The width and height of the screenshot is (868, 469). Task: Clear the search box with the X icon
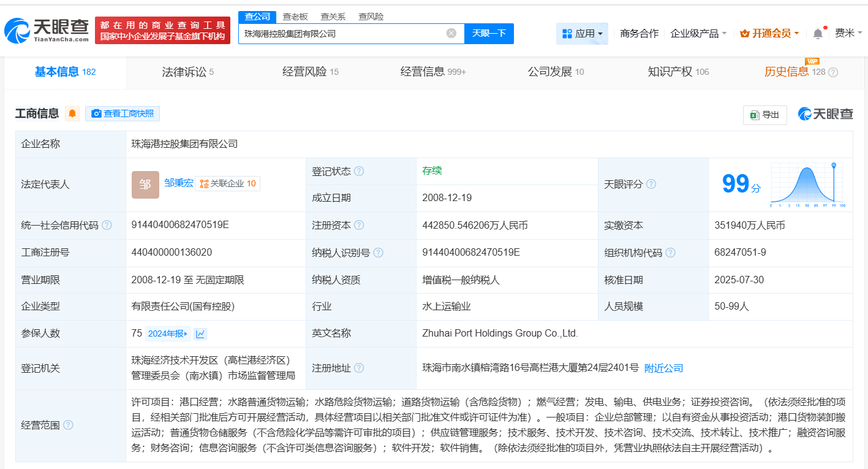[x=451, y=34]
